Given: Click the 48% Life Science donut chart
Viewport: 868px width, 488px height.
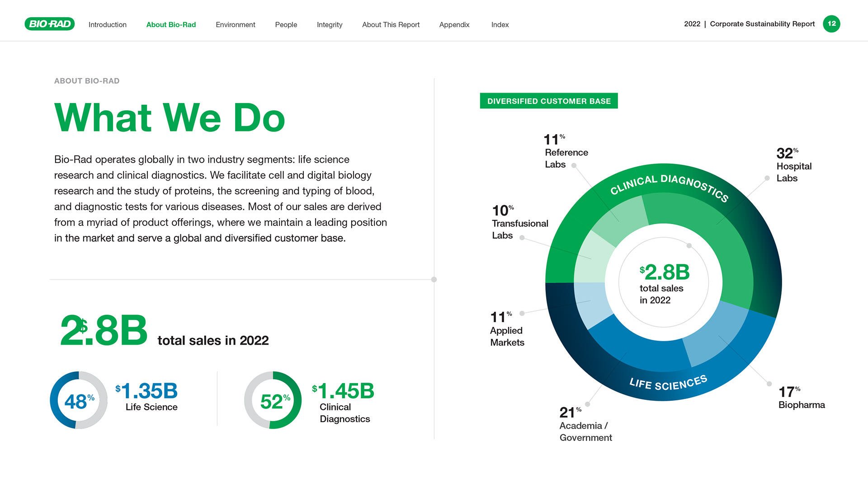Looking at the screenshot, I should 79,400.
